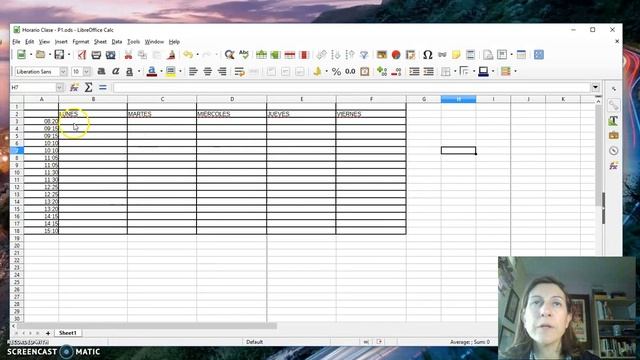Save the document with the floppy icon

tap(59, 55)
